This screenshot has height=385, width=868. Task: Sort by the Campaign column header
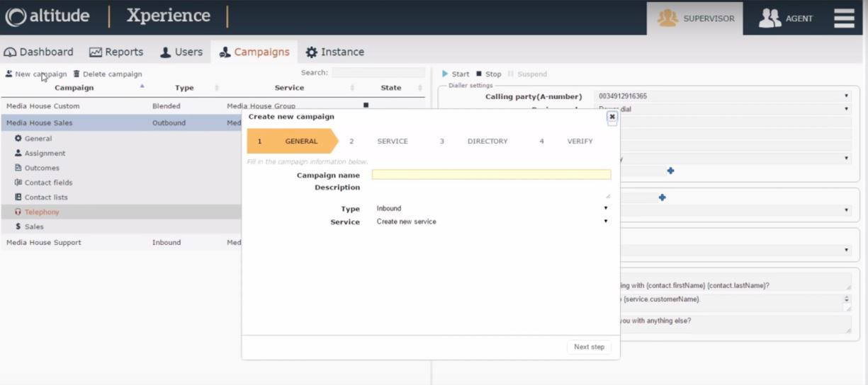coord(74,88)
